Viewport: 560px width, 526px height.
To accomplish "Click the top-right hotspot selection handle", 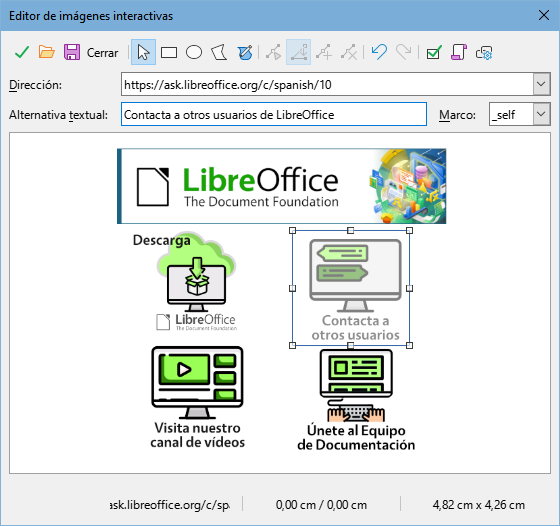I will click(410, 231).
